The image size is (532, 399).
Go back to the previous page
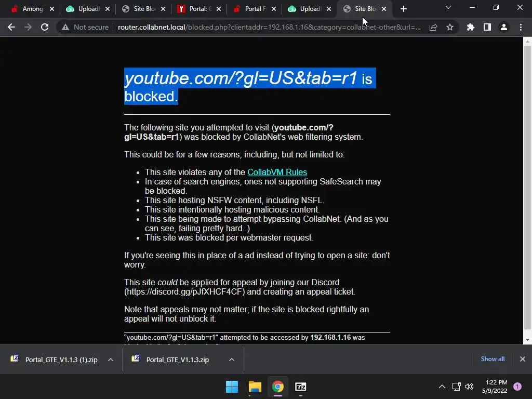pos(11,27)
